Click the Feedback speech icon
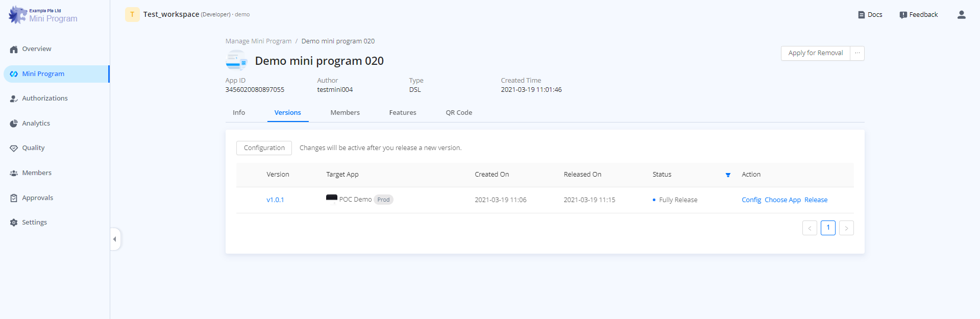The width and height of the screenshot is (980, 319). pyautogui.click(x=903, y=15)
